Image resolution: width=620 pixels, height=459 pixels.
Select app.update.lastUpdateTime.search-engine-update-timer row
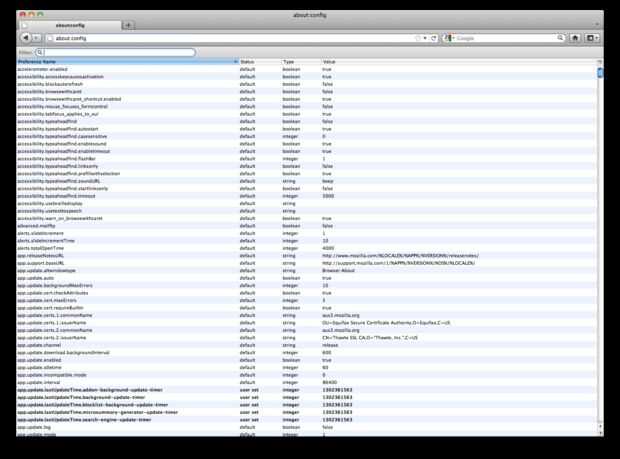tap(306, 420)
